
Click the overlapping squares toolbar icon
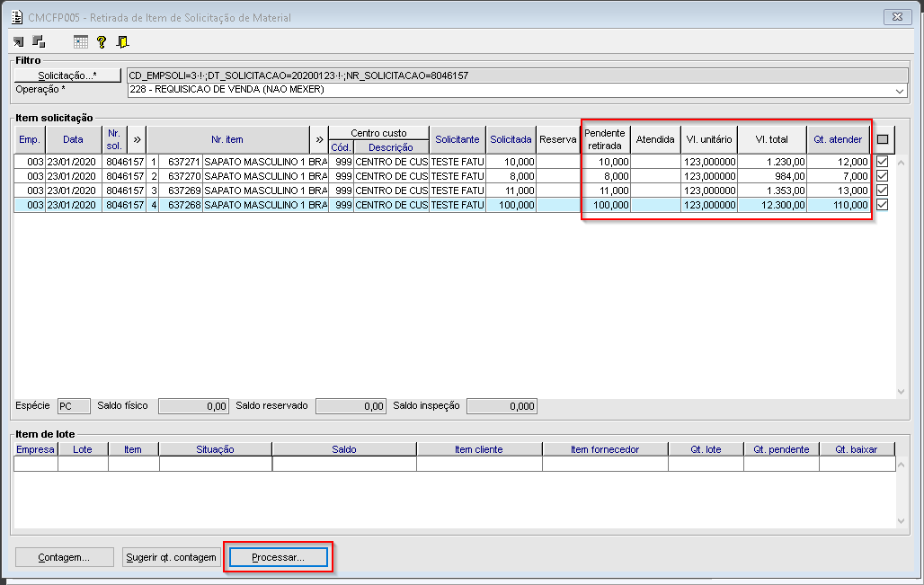click(x=39, y=41)
